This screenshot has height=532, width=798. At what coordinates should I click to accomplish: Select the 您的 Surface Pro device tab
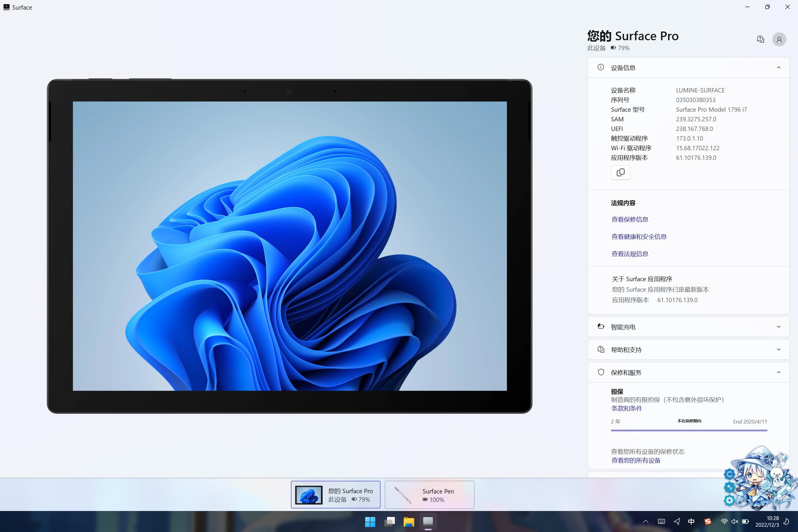[335, 495]
